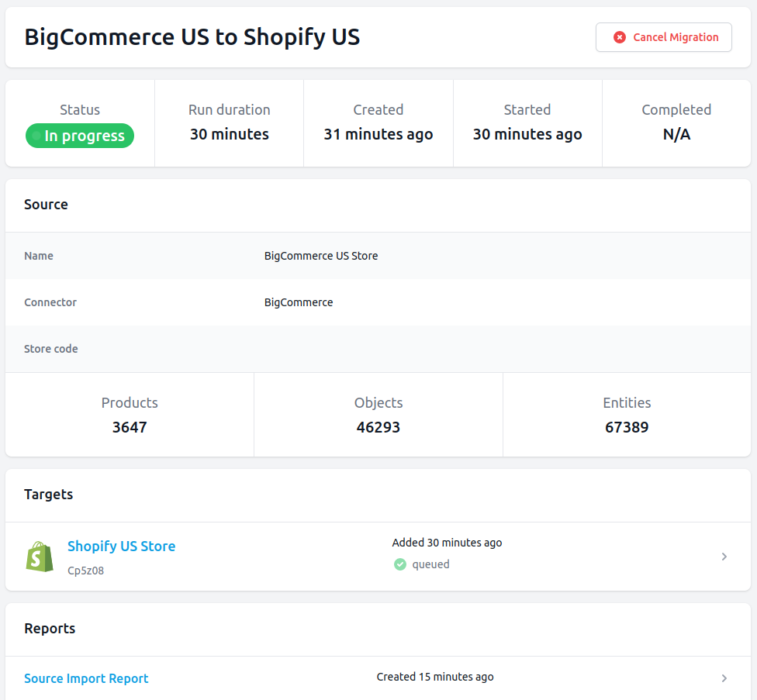Click the Shopify bag logo icon
757x700 pixels.
tap(40, 557)
